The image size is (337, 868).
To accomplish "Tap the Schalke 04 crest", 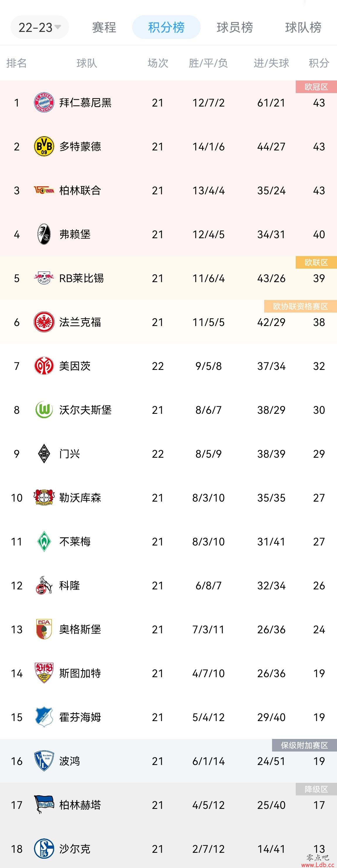I will (x=44, y=848).
